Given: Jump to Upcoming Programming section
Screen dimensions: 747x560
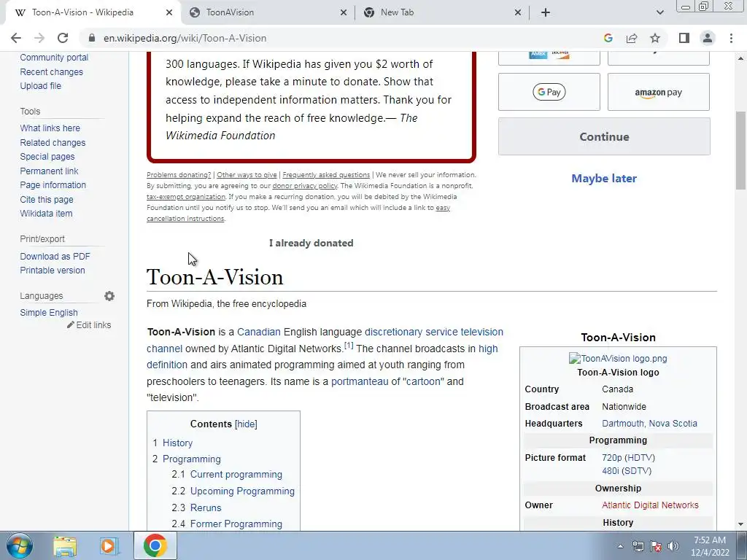Looking at the screenshot, I should pyautogui.click(x=242, y=491).
